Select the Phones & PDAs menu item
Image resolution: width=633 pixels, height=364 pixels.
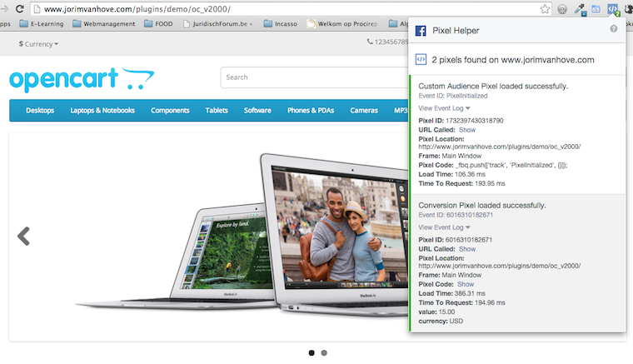311,110
